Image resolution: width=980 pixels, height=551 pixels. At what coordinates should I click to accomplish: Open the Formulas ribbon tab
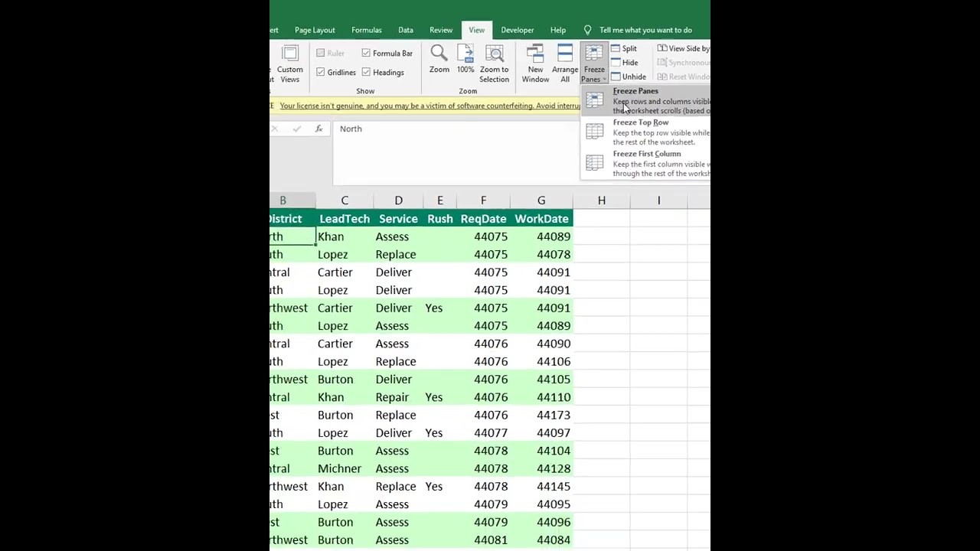(367, 30)
